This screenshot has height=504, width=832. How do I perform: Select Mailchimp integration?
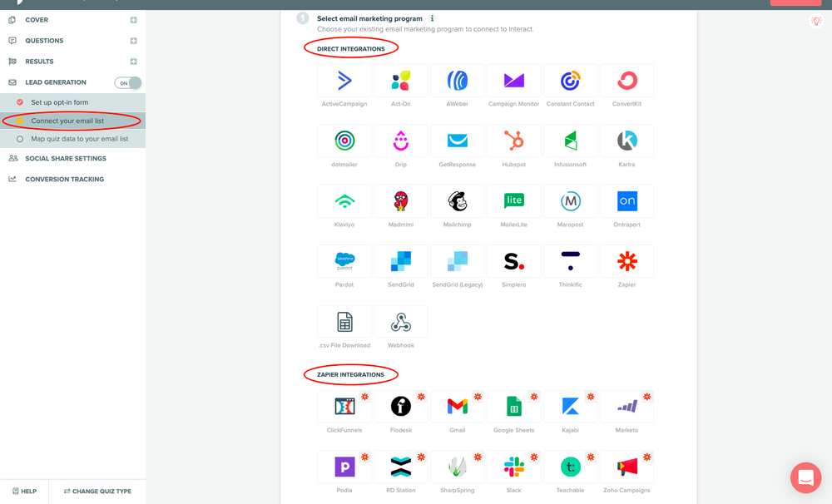tap(458, 201)
